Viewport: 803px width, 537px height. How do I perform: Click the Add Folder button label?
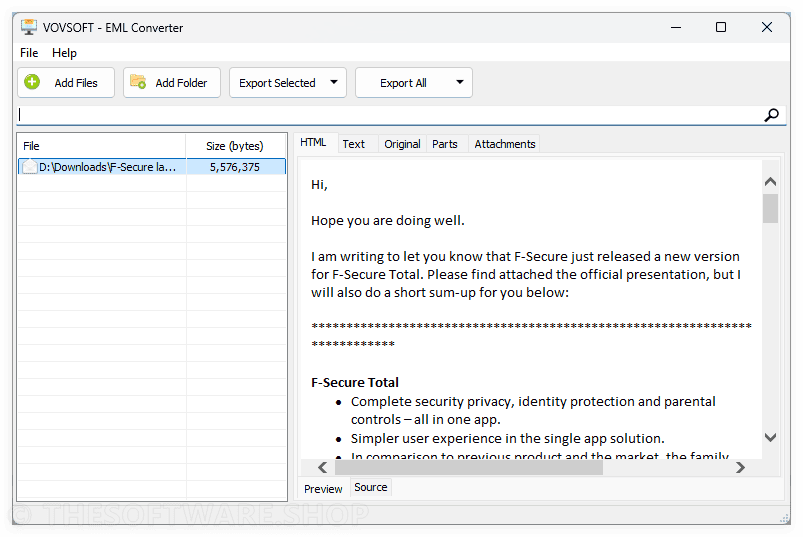click(181, 83)
